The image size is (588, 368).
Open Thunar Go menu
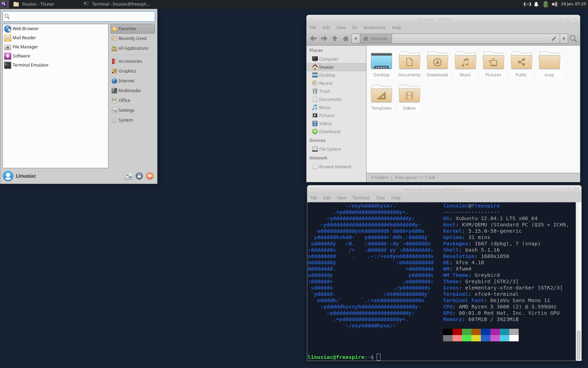(355, 28)
